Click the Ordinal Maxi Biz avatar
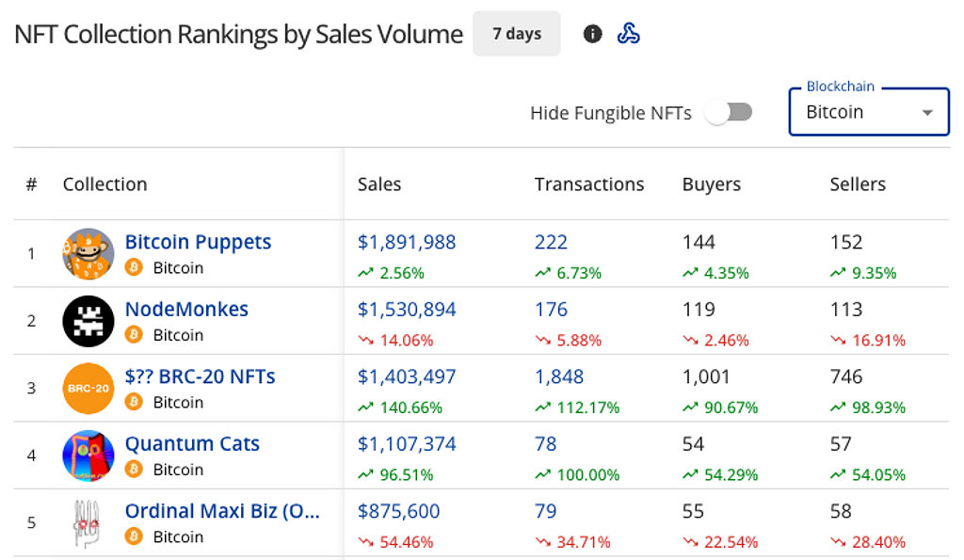 pos(88,523)
